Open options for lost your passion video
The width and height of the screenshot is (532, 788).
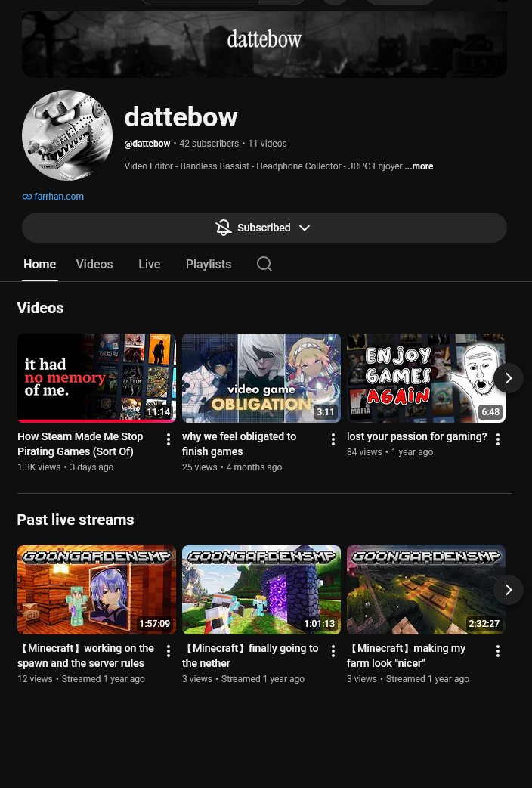tap(498, 439)
